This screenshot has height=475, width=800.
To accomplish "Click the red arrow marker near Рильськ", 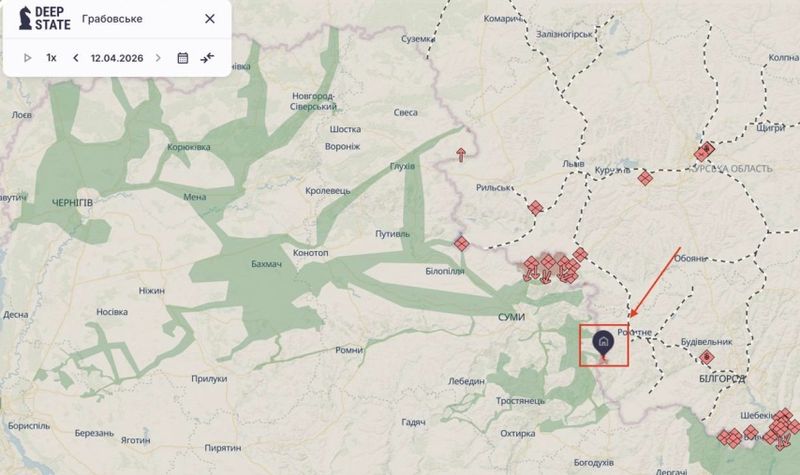I will pyautogui.click(x=461, y=155).
